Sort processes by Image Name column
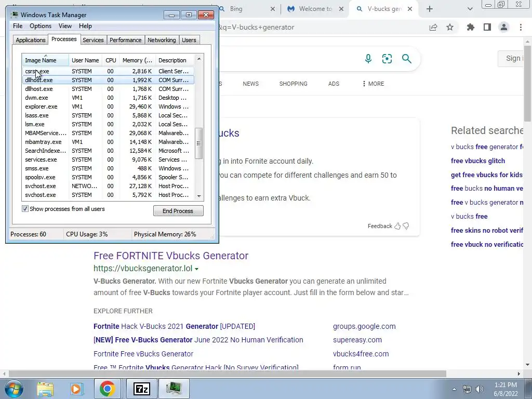This screenshot has width=532, height=399. pos(46,60)
